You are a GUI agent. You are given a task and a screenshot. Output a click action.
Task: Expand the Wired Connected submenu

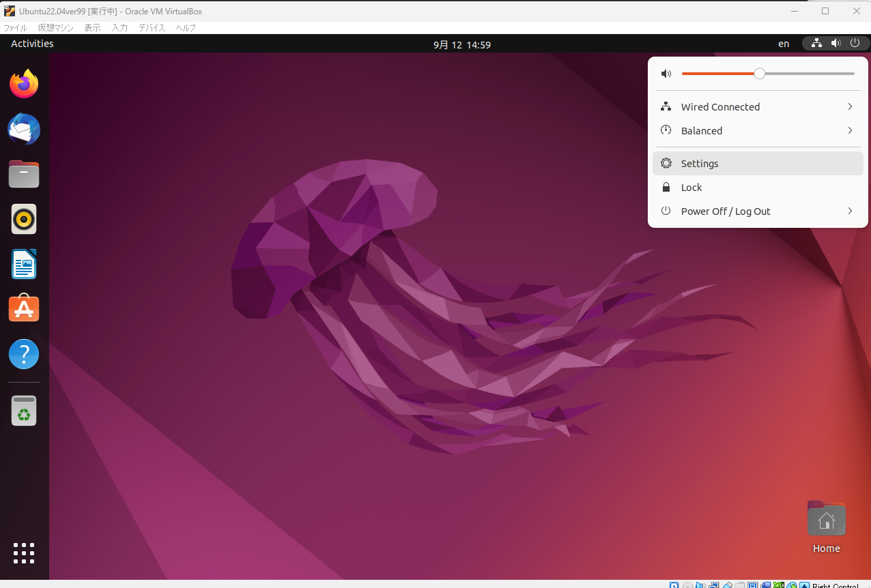[x=849, y=106]
